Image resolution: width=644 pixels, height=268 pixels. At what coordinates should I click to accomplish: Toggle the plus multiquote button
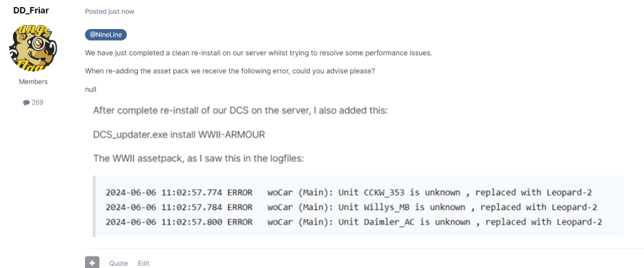click(x=92, y=262)
